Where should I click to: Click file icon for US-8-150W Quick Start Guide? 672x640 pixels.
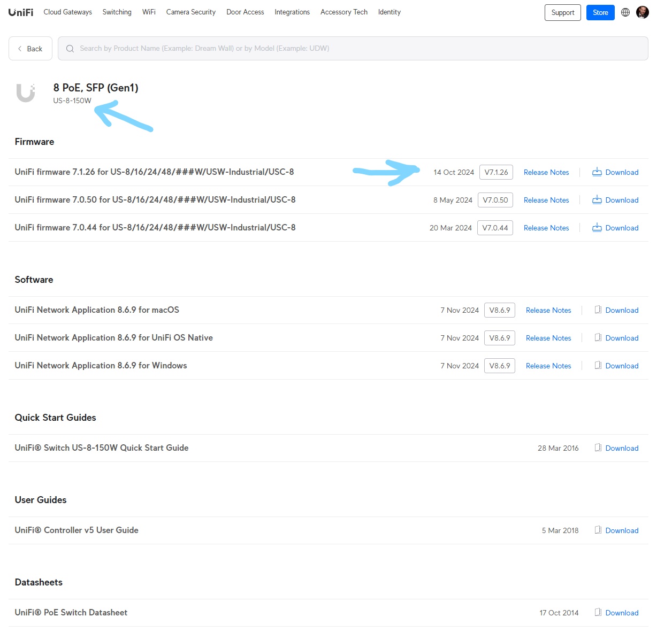click(x=598, y=448)
